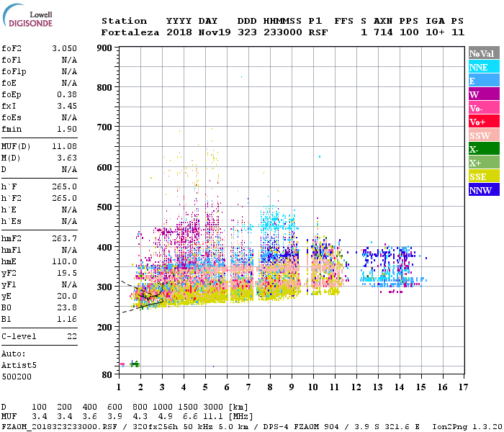
Task: Click the fxI value 3.45
Action: click(x=67, y=106)
